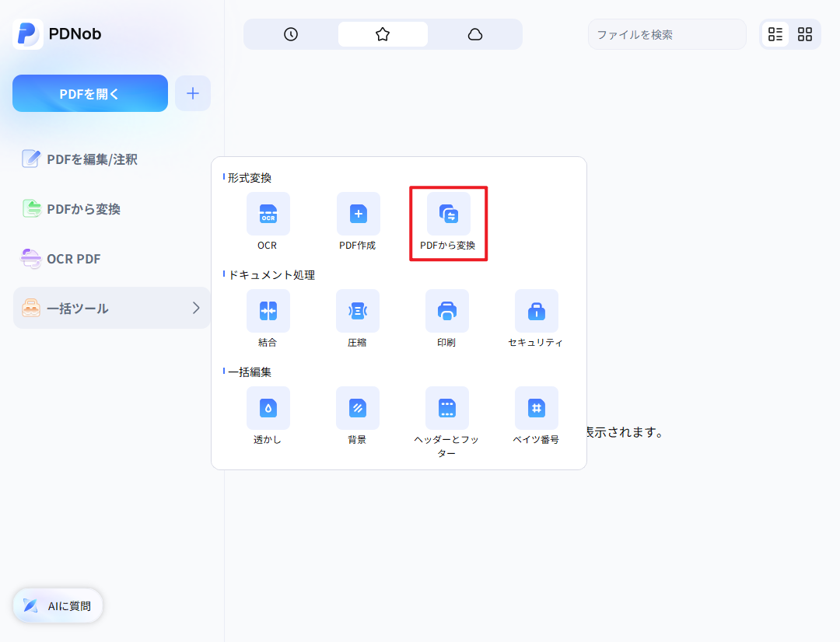Ask the AI with AIに質問 button
Screen dimensions: 840x642
pos(58,605)
